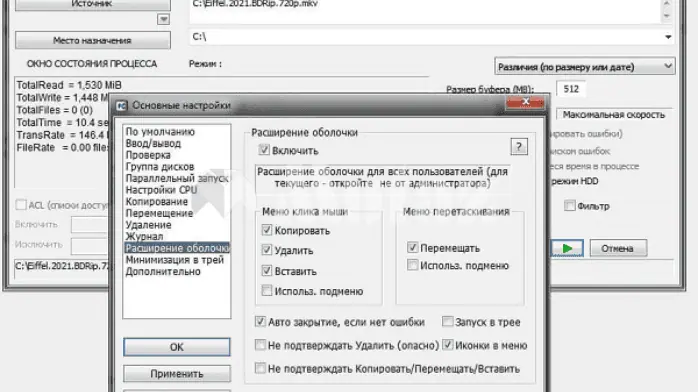Enable the Фильтр checkbox in main window
Image resolution: width=698 pixels, height=392 pixels.
pos(569,206)
